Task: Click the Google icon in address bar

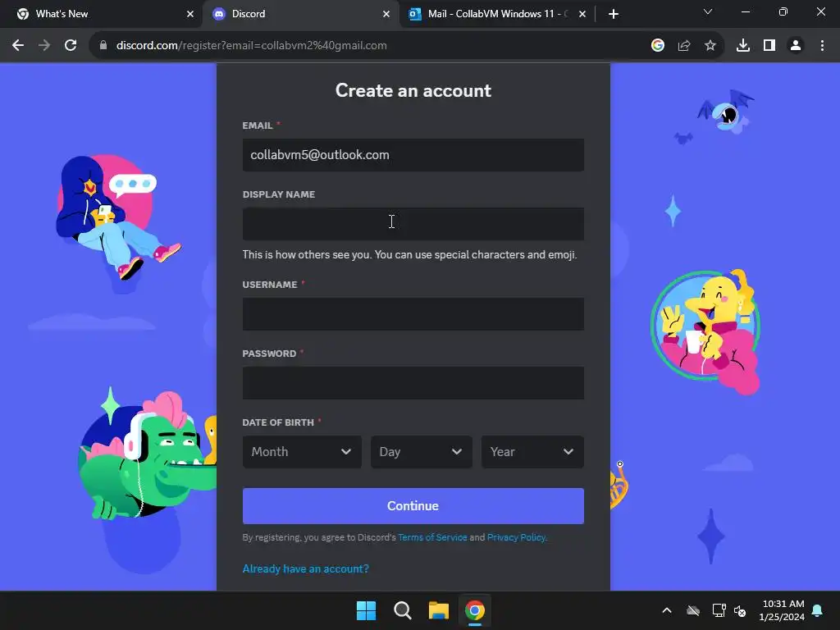Action: tap(658, 46)
